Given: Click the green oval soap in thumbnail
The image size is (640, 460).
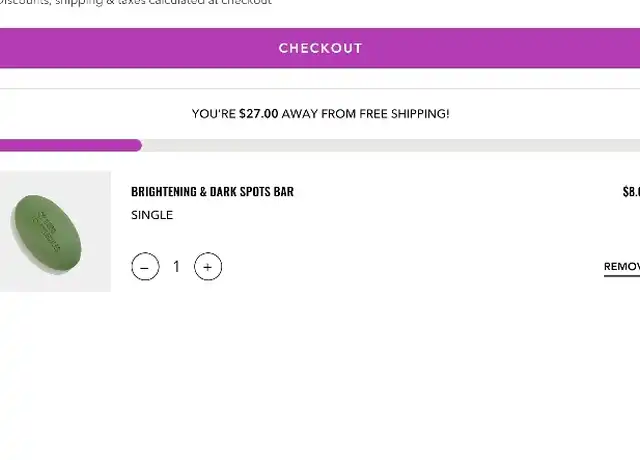Looking at the screenshot, I should click(x=46, y=233).
